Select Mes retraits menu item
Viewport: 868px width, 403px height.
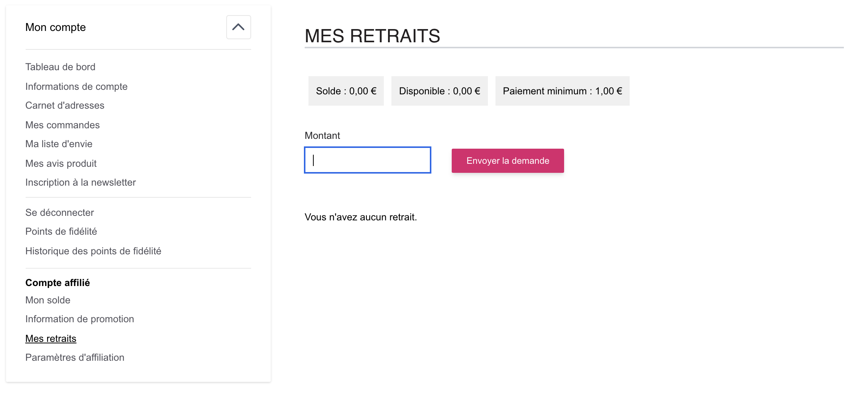point(51,338)
